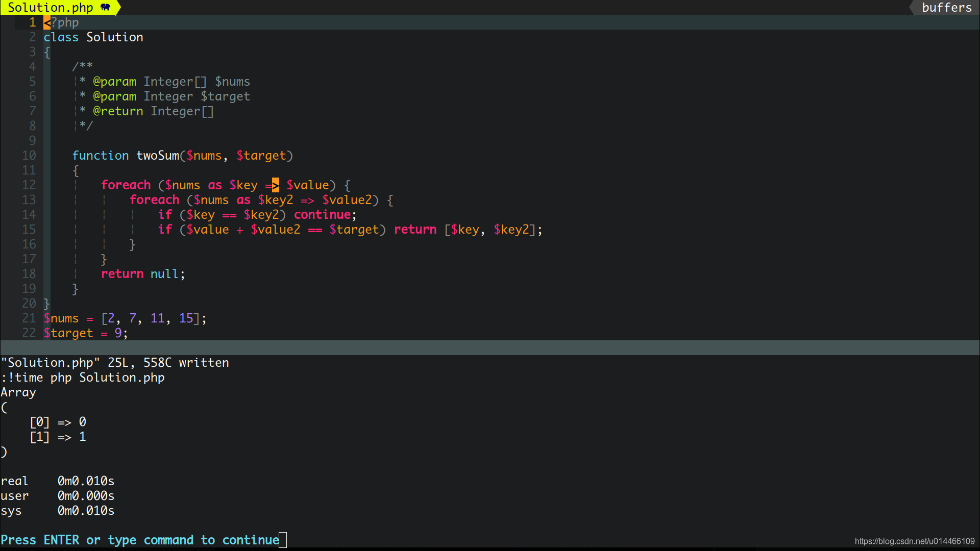The height and width of the screenshot is (551, 980).
Task: Click the buffers label in tabline
Action: [947, 8]
